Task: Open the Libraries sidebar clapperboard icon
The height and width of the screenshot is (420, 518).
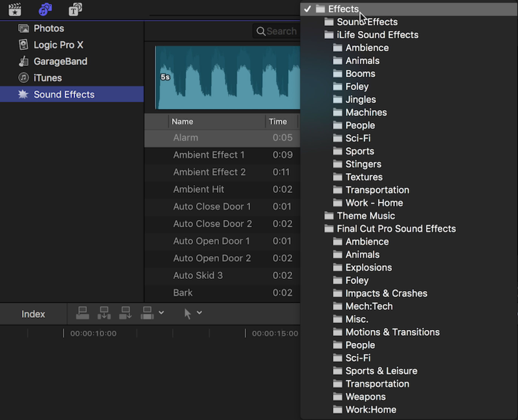Action: pos(15,10)
